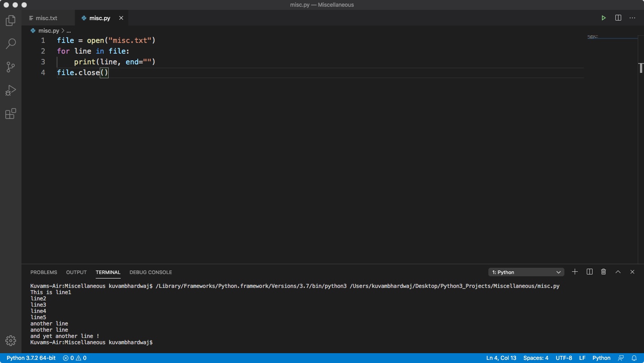The height and width of the screenshot is (363, 644).
Task: Run the misc.py file with the play button
Action: coord(603,18)
